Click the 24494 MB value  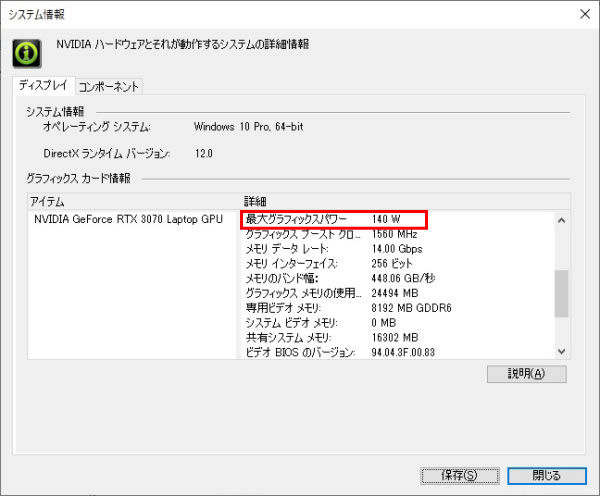coord(395,293)
